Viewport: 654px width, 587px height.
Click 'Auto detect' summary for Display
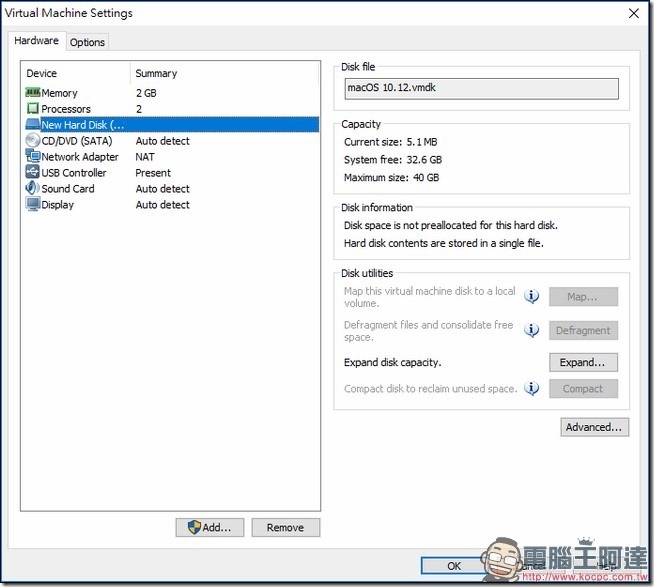click(x=162, y=204)
